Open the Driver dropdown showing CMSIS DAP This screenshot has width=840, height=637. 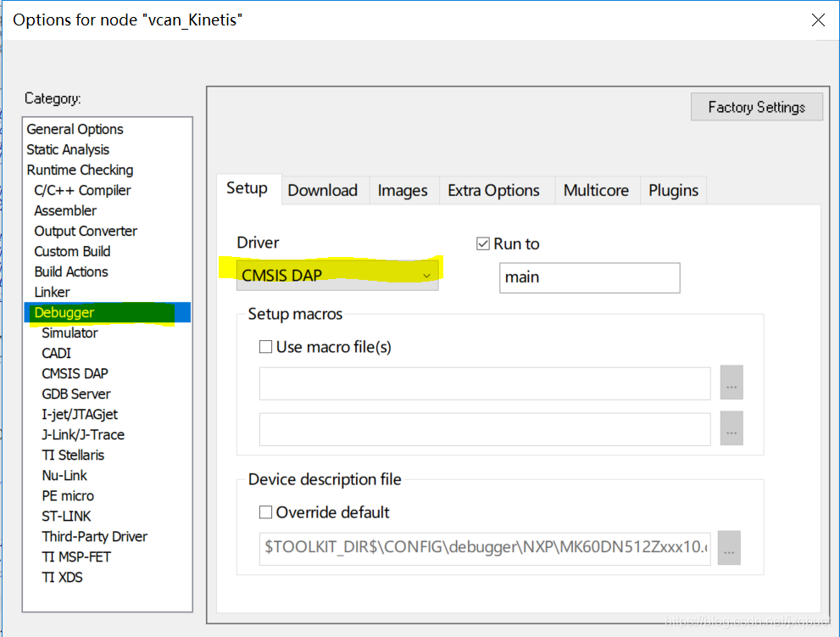[x=337, y=275]
